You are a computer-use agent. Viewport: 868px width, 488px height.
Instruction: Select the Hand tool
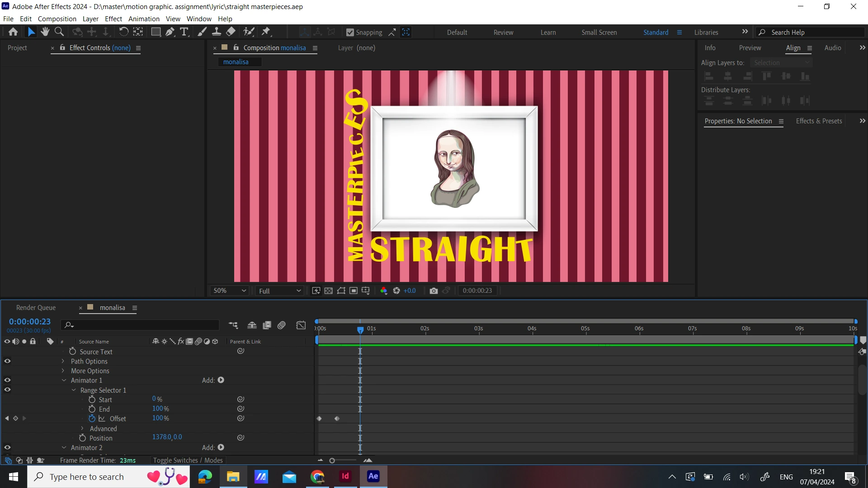[45, 32]
